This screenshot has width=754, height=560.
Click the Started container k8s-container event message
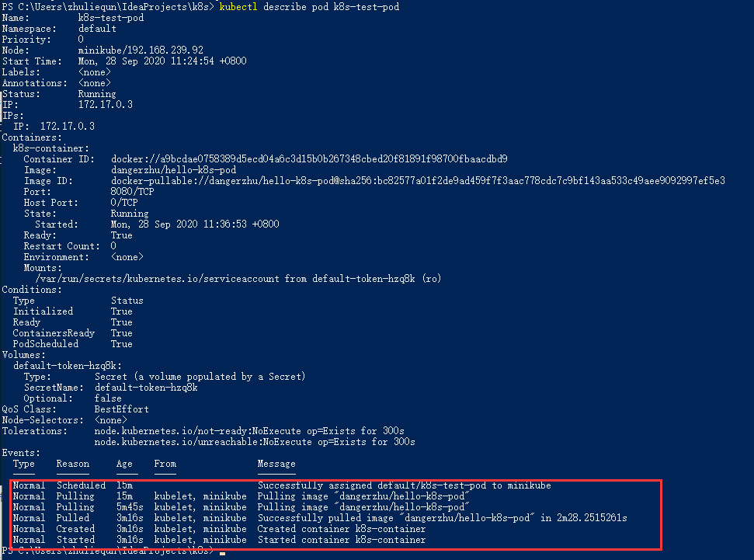point(341,540)
